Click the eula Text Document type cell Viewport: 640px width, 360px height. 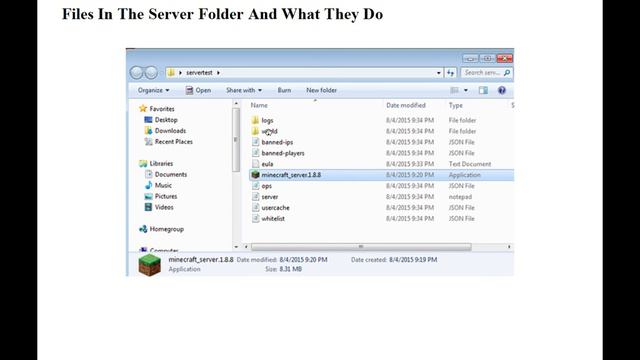click(x=470, y=164)
